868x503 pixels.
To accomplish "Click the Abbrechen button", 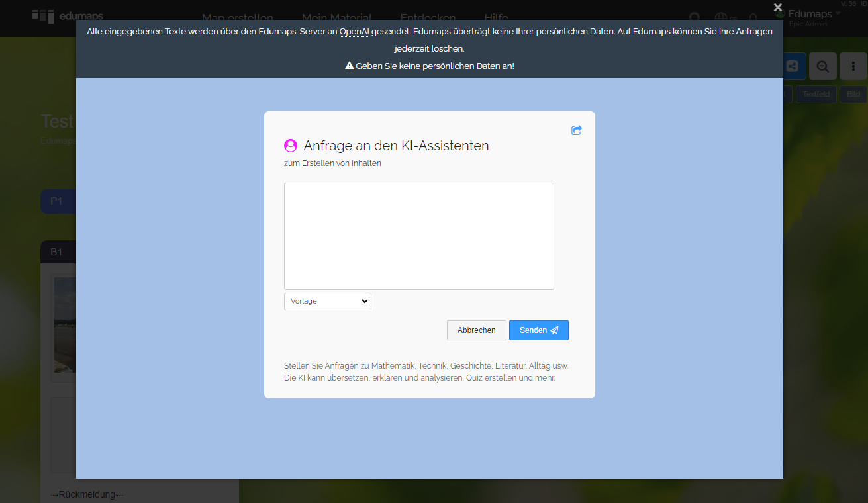I will pos(477,330).
